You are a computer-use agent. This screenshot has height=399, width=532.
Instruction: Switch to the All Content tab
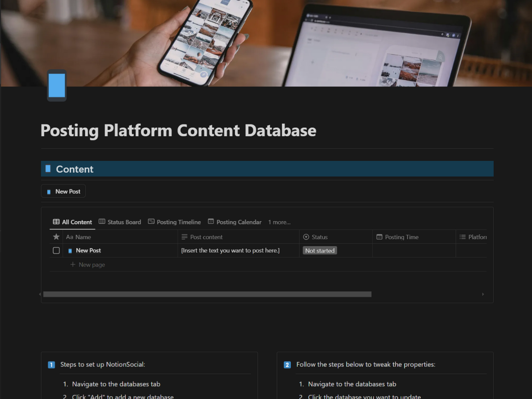(72, 222)
